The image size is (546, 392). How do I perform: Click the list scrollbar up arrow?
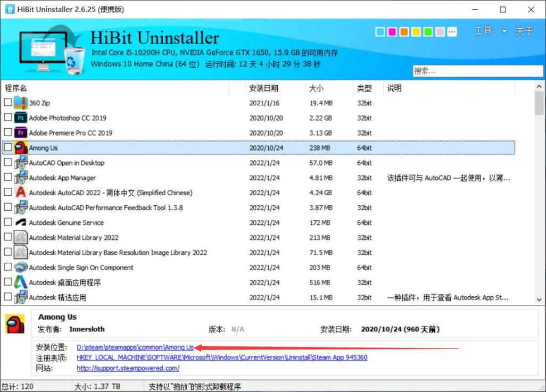coord(539,86)
